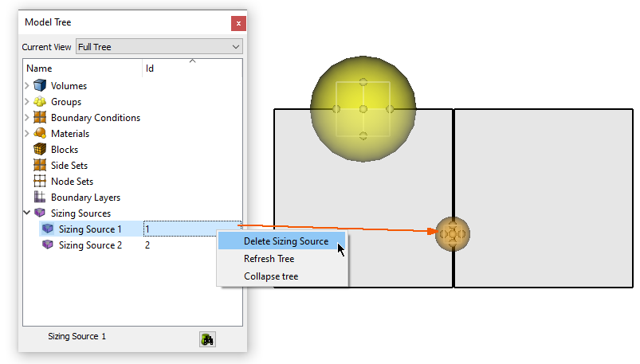Open the Current View dropdown
Image resolution: width=640 pixels, height=364 pixels.
tap(159, 47)
